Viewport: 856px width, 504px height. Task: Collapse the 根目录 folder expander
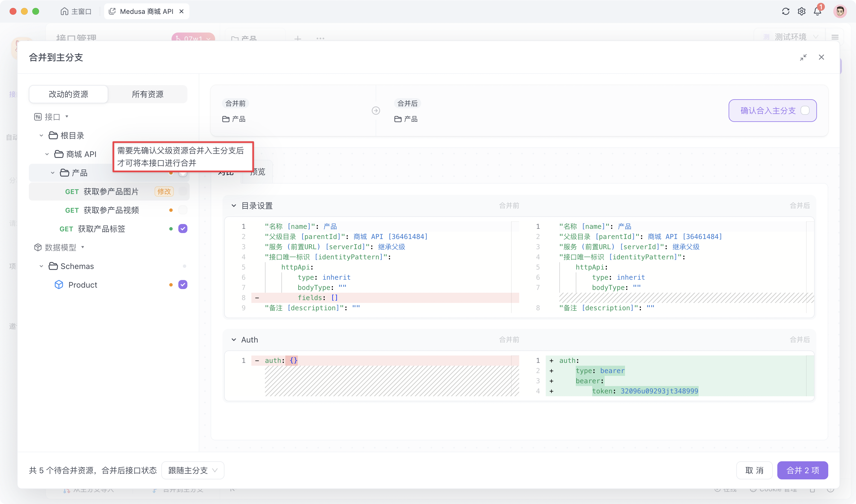(x=41, y=135)
